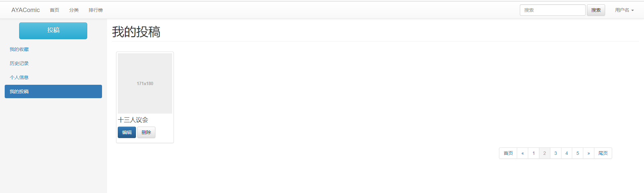Open 个人信息 in the sidebar

point(19,77)
